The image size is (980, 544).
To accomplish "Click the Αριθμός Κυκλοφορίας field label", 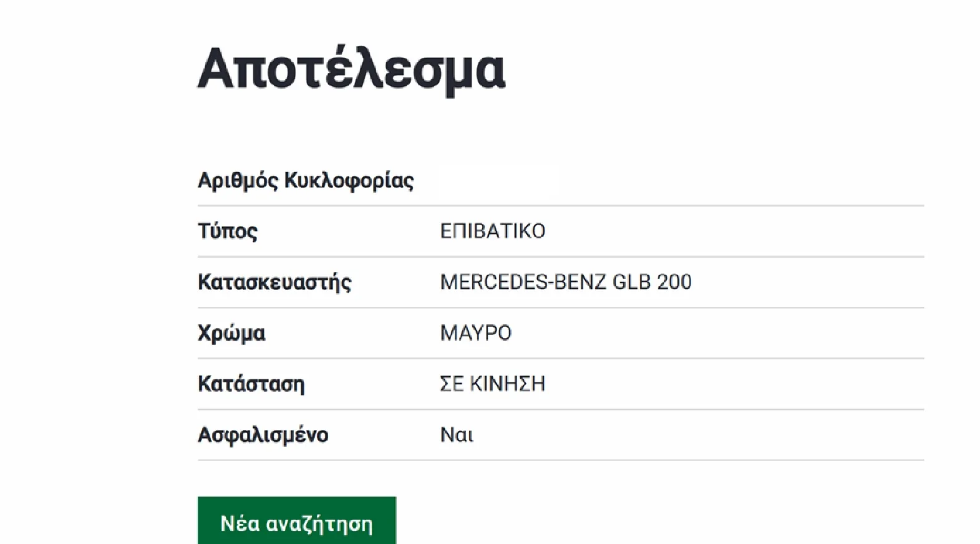I will click(x=305, y=181).
